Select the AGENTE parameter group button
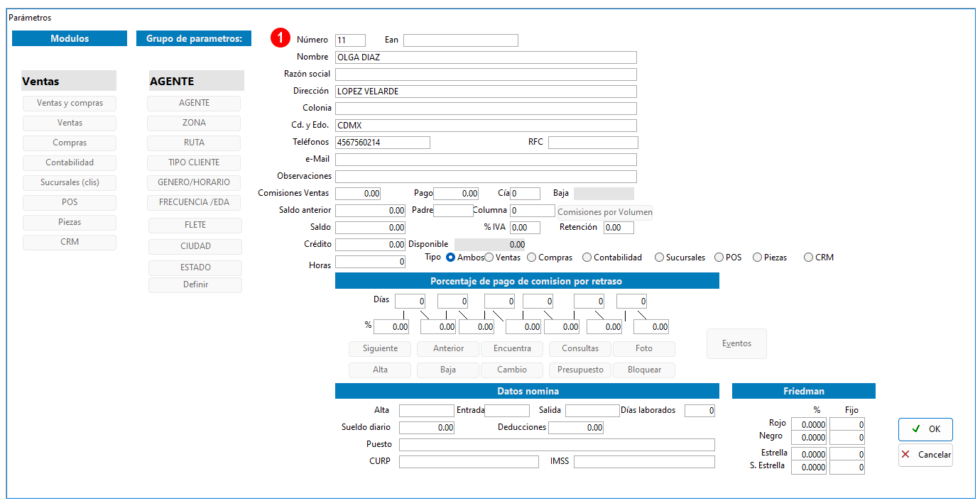The image size is (980, 503). pos(194,104)
